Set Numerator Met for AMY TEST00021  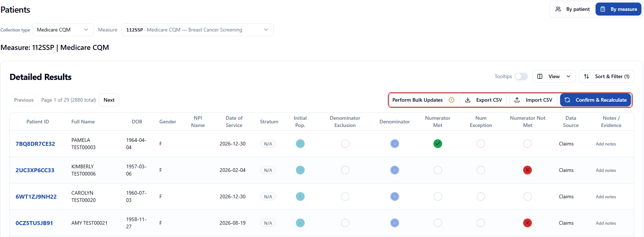pyautogui.click(x=438, y=223)
